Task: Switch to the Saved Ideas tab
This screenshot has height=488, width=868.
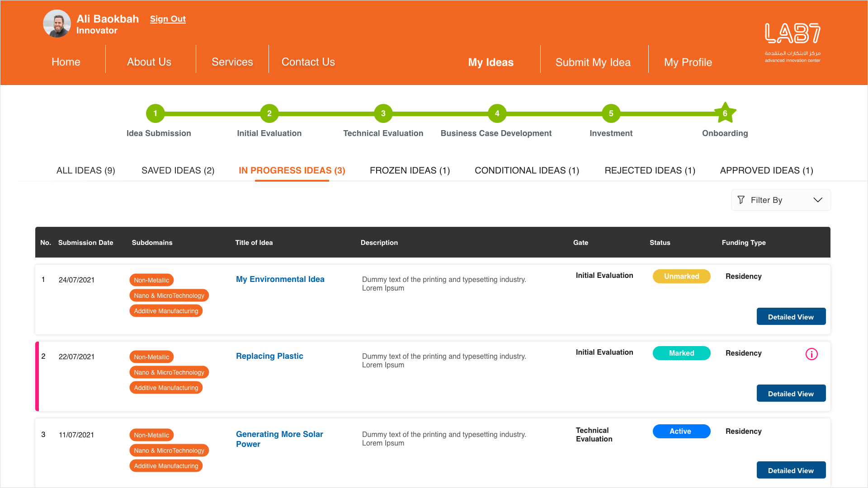Action: tap(178, 170)
